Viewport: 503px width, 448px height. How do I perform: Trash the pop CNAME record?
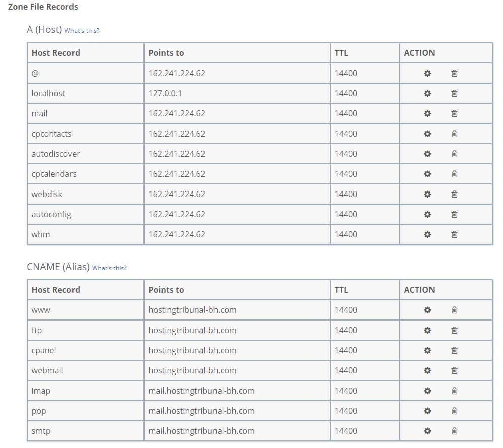[454, 411]
